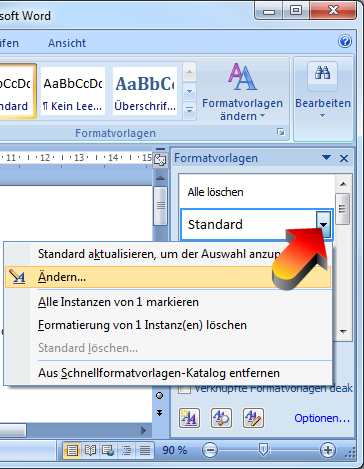Open the Formatvorlagen verwalten icon button

click(x=253, y=418)
